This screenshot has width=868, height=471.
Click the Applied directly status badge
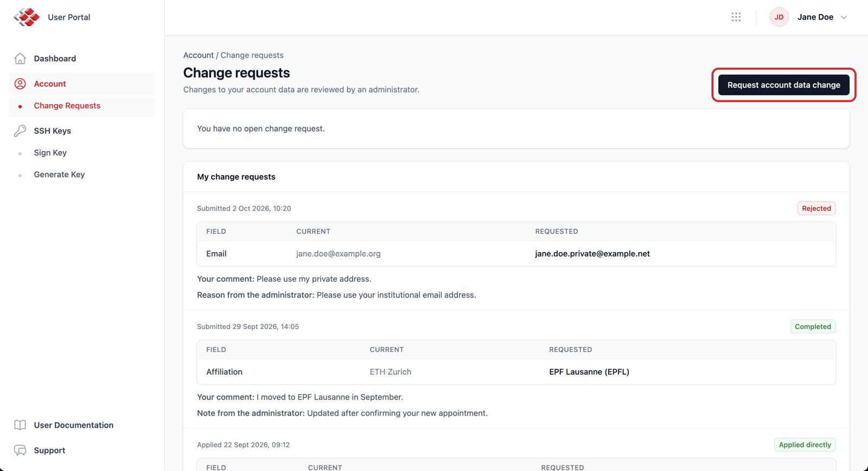coord(805,444)
